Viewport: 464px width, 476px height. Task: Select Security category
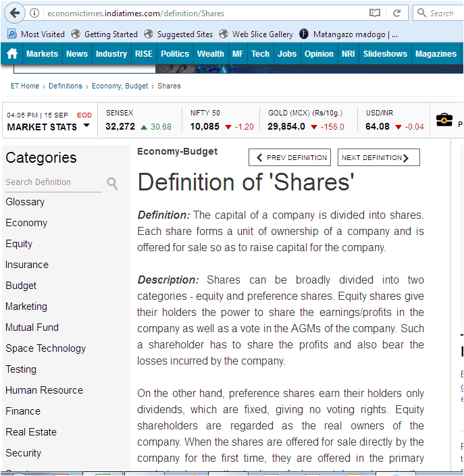click(24, 453)
